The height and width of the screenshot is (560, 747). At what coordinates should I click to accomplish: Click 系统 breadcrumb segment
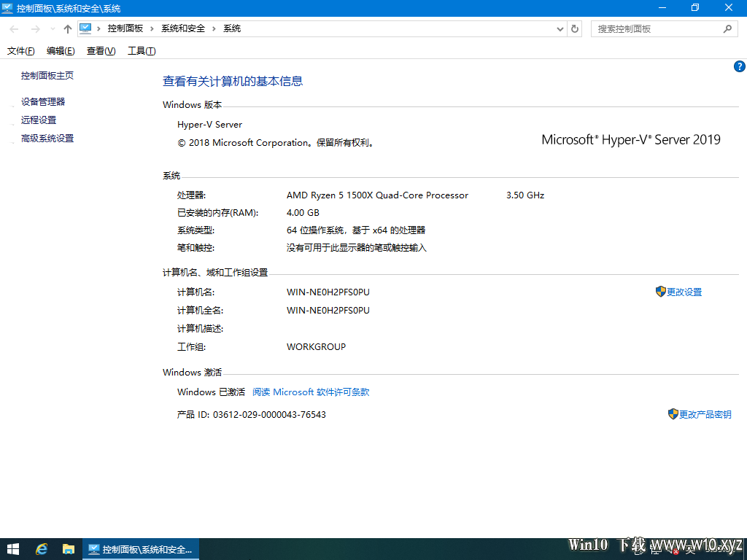tap(232, 28)
